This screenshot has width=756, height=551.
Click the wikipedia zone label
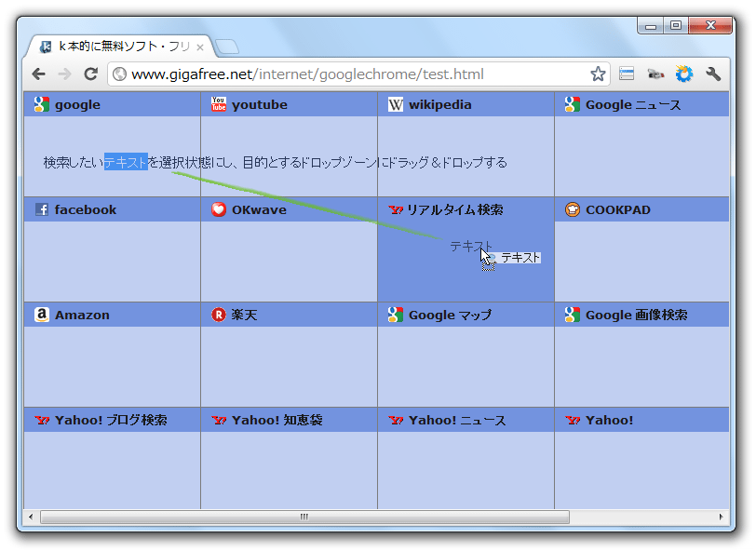point(440,104)
